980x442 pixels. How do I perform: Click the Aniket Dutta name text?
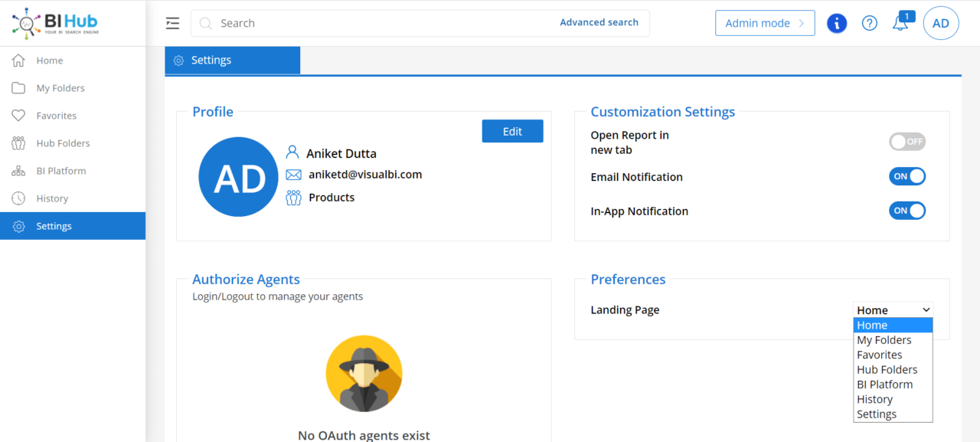tap(341, 153)
